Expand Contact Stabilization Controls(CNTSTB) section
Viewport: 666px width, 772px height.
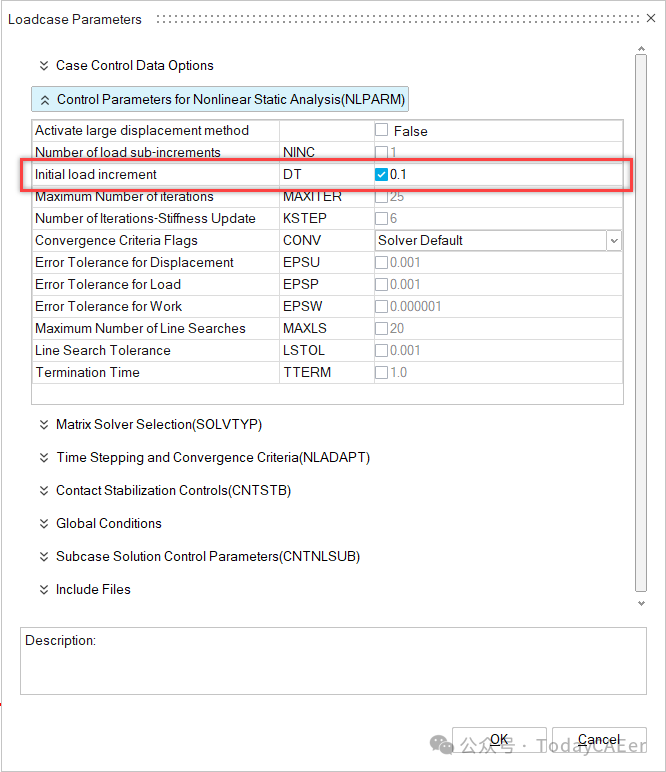coord(165,490)
